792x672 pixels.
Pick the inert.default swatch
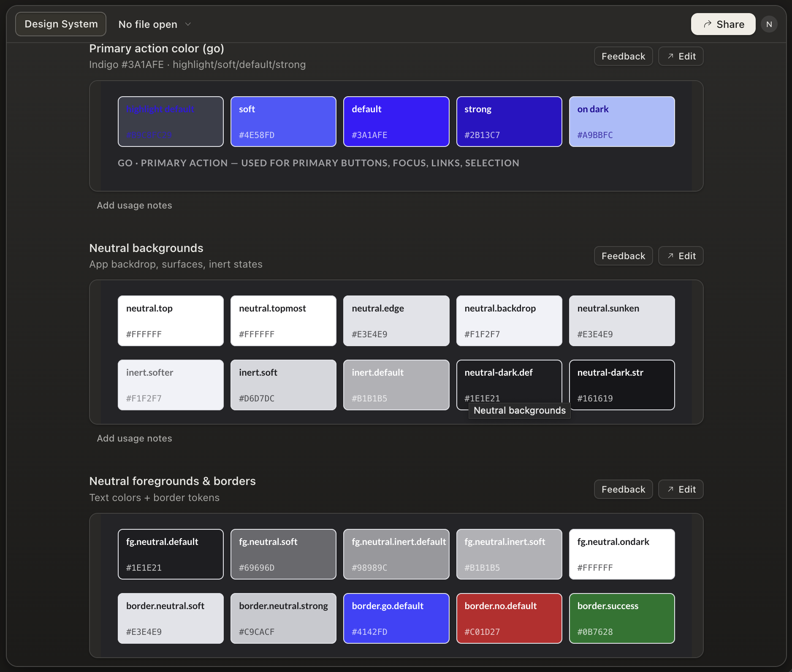pyautogui.click(x=396, y=385)
